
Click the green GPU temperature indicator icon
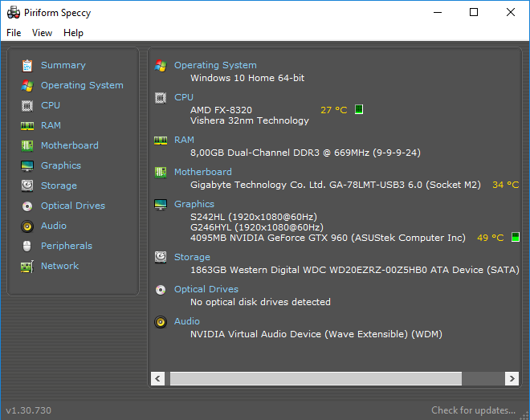click(x=516, y=237)
